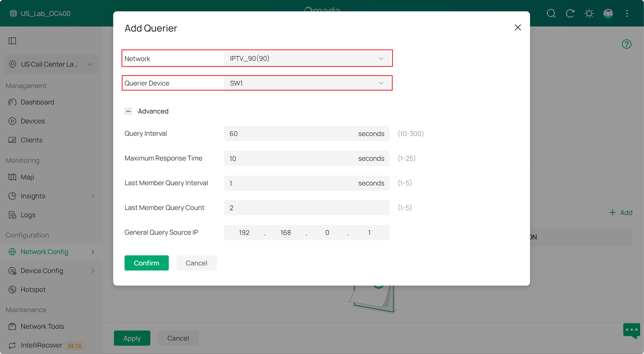Collapse the sidebar with panel icon
This screenshot has height=354, width=644.
pyautogui.click(x=12, y=40)
